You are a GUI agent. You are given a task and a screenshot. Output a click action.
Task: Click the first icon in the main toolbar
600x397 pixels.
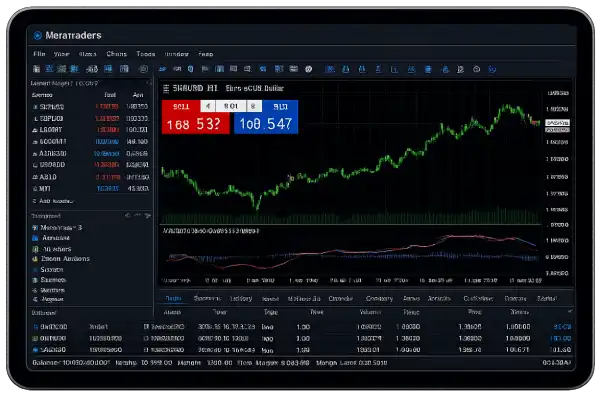36,69
